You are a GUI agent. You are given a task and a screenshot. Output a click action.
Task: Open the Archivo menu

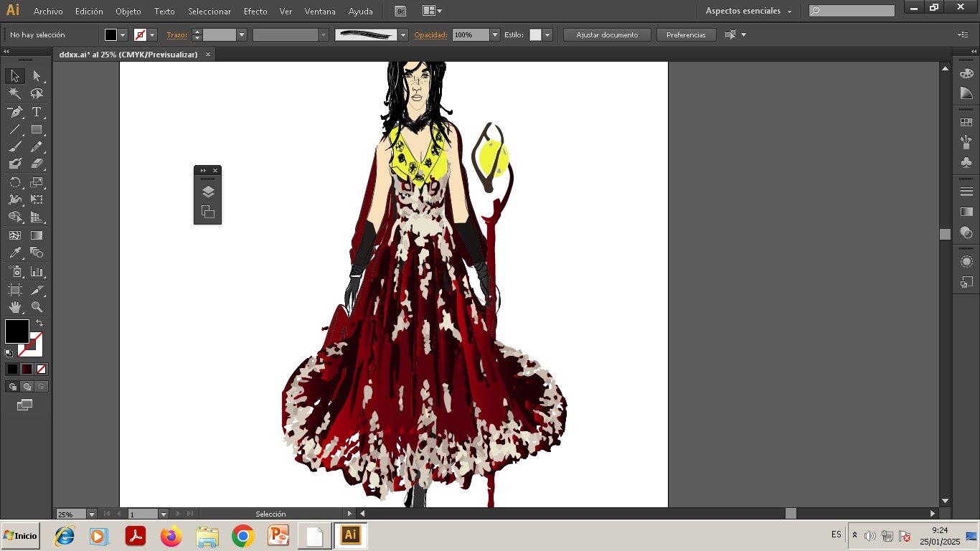click(48, 11)
